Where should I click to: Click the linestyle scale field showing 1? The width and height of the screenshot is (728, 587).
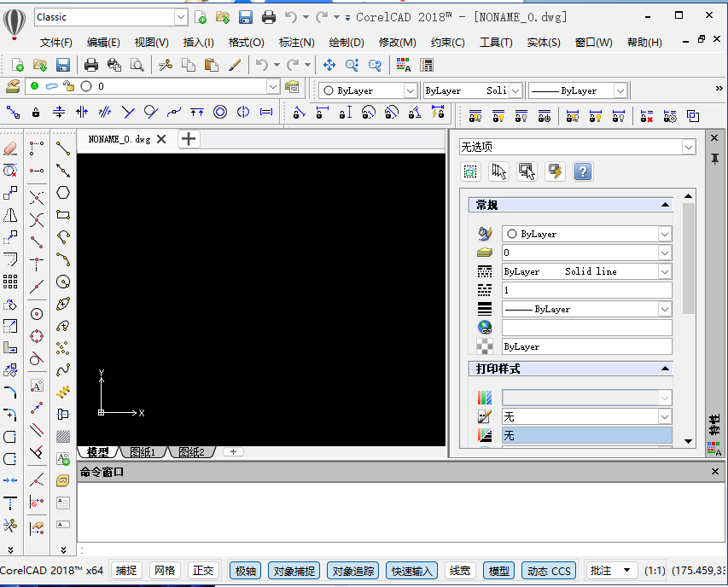(587, 290)
